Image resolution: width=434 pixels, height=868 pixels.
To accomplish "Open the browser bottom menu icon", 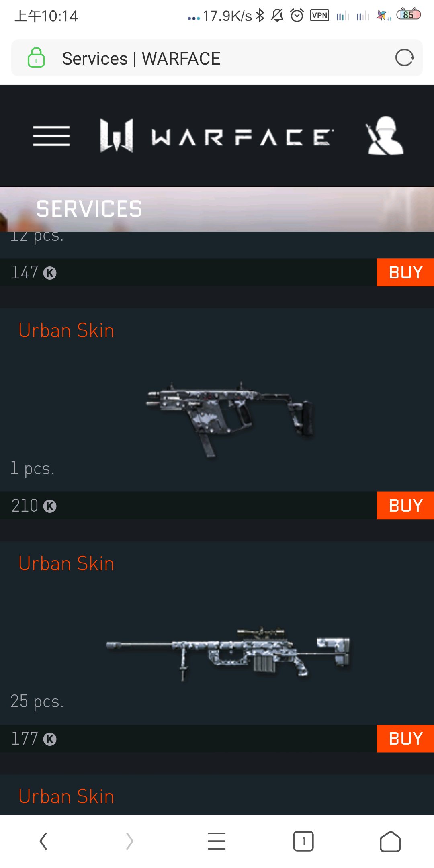I will [217, 841].
